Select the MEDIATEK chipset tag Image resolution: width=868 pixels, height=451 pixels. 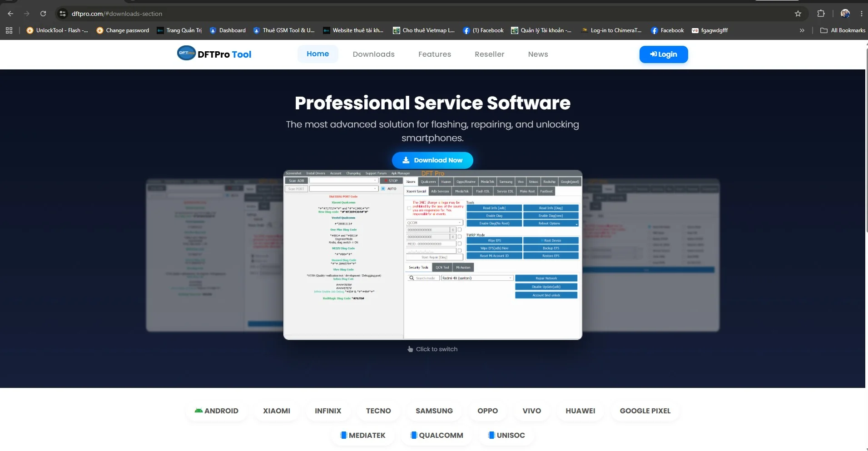tap(362, 435)
